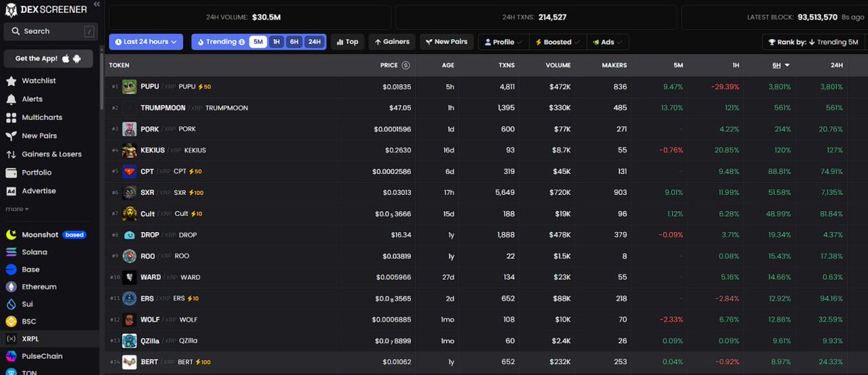
Task: Collapse the sidebar with the double-chevron icon
Action: point(95,4)
